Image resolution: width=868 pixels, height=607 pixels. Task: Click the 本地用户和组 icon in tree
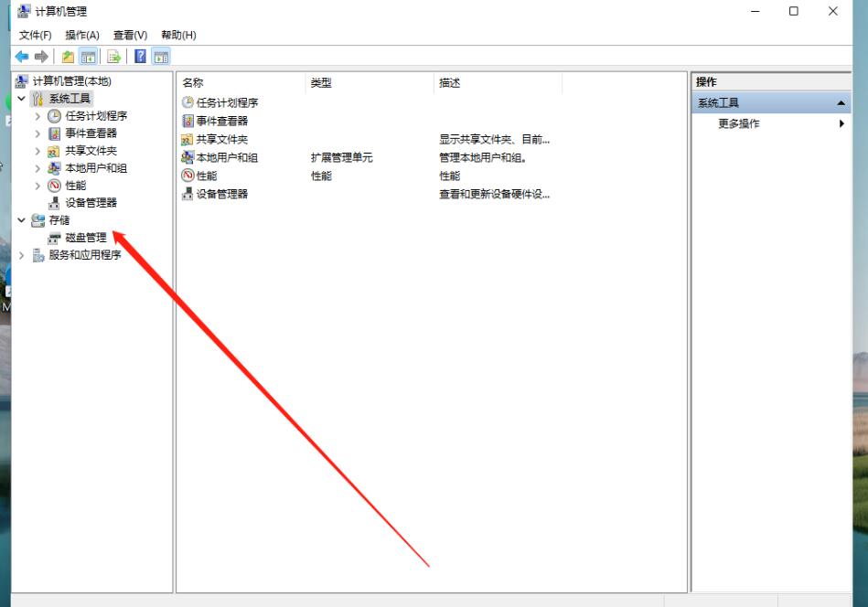tap(54, 168)
